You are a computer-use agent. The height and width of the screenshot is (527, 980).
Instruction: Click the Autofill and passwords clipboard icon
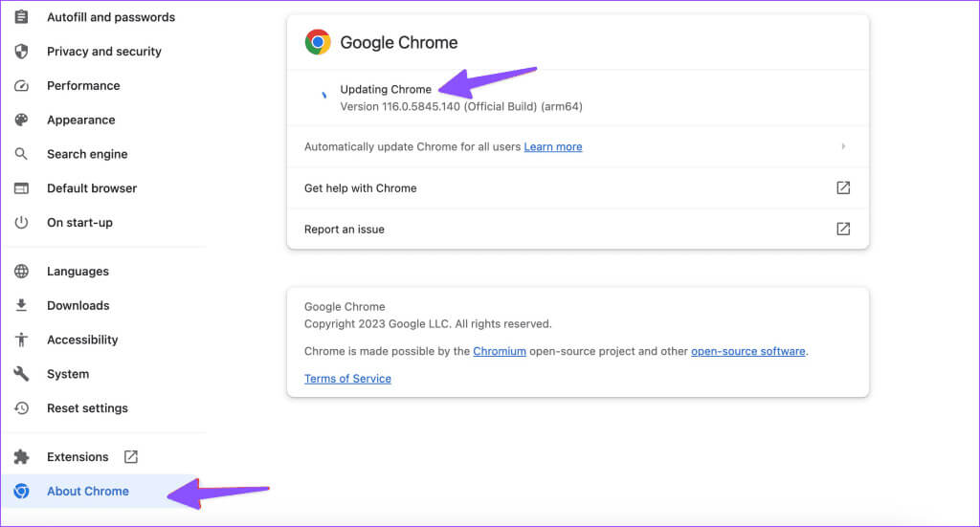[x=21, y=17]
